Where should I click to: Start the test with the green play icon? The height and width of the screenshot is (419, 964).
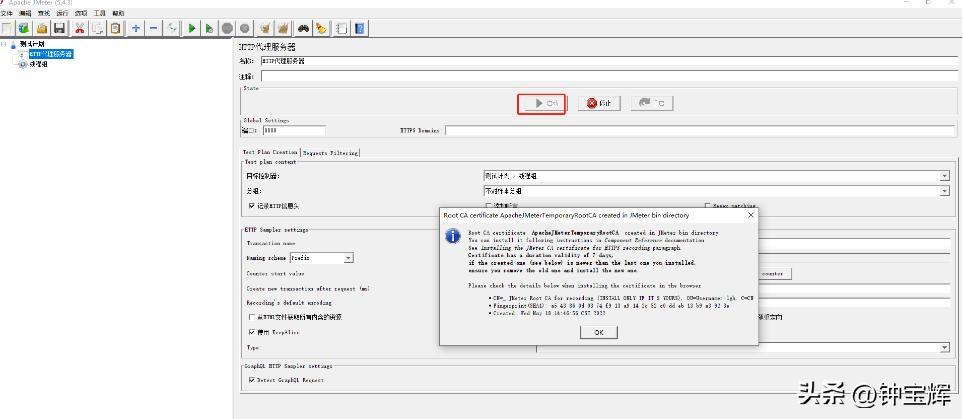pyautogui.click(x=192, y=28)
